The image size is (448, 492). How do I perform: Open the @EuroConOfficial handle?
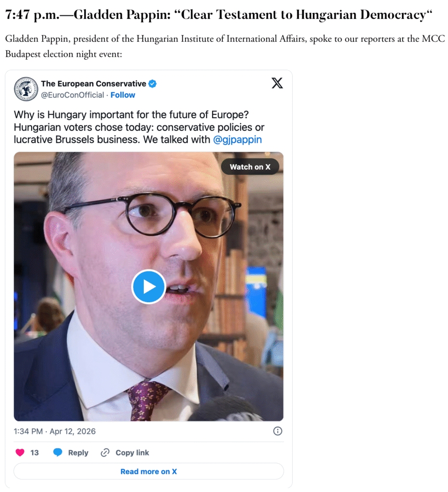pos(73,95)
